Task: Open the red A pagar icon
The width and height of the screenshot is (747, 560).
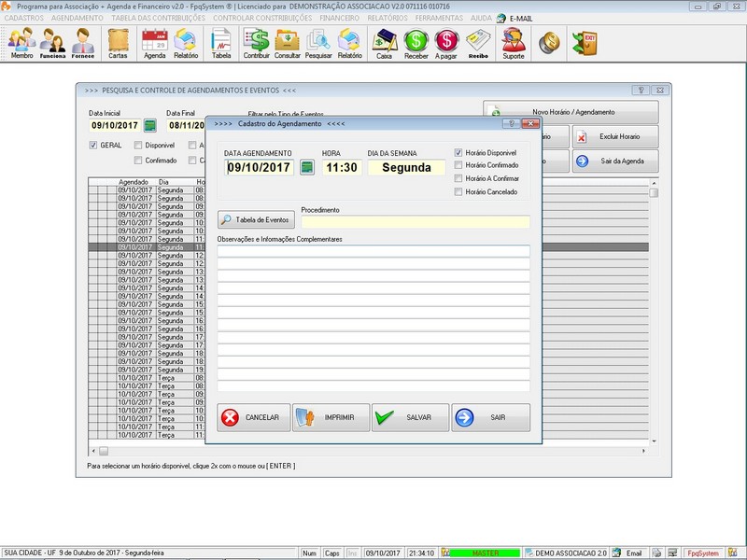Action: click(x=446, y=43)
